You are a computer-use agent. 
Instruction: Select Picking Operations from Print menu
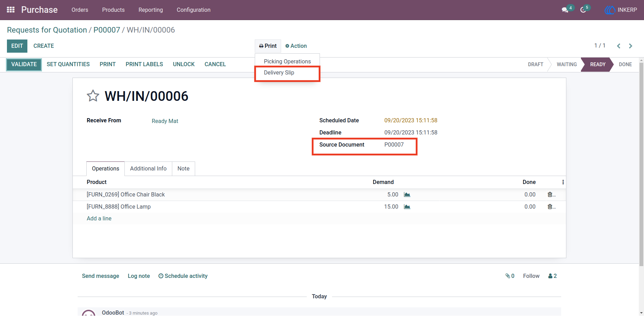pyautogui.click(x=287, y=61)
